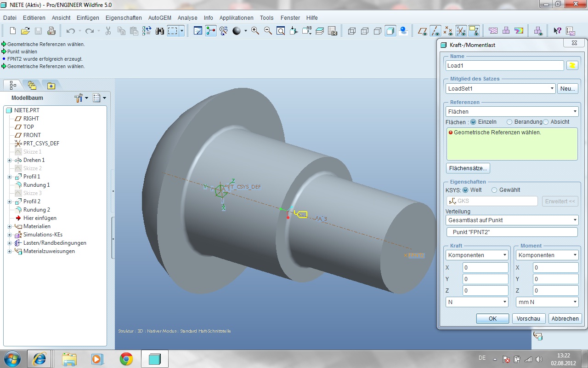Select Rundung 1 in the model tree

tap(36, 185)
